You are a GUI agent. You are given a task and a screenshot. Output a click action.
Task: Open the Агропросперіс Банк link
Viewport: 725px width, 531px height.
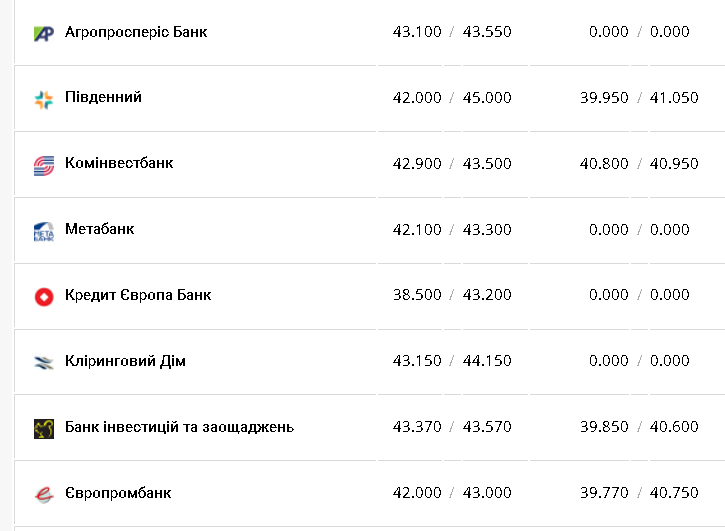pos(136,32)
